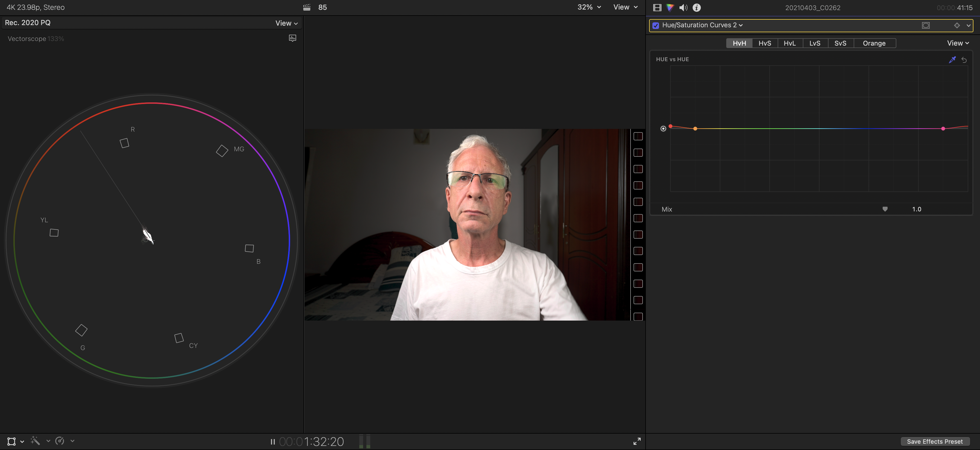Open the curves View menu
980x450 pixels.
[958, 43]
